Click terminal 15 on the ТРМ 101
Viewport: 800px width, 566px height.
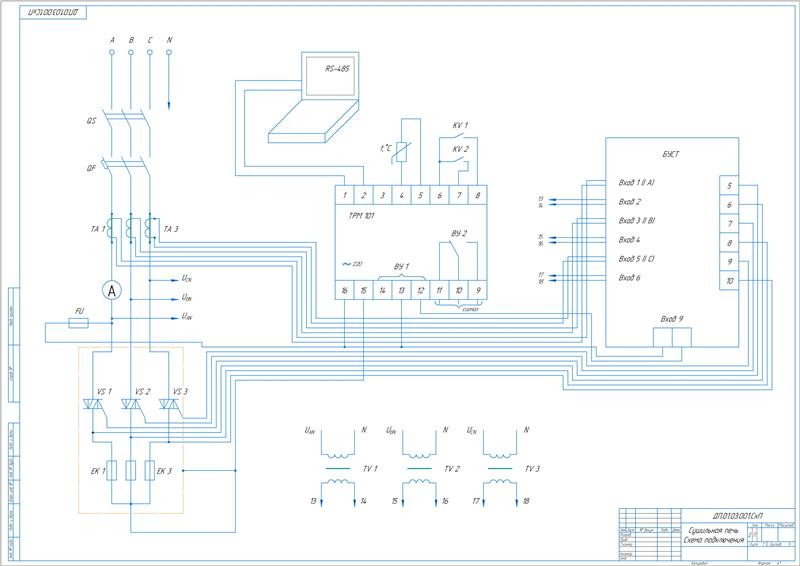pos(363,290)
